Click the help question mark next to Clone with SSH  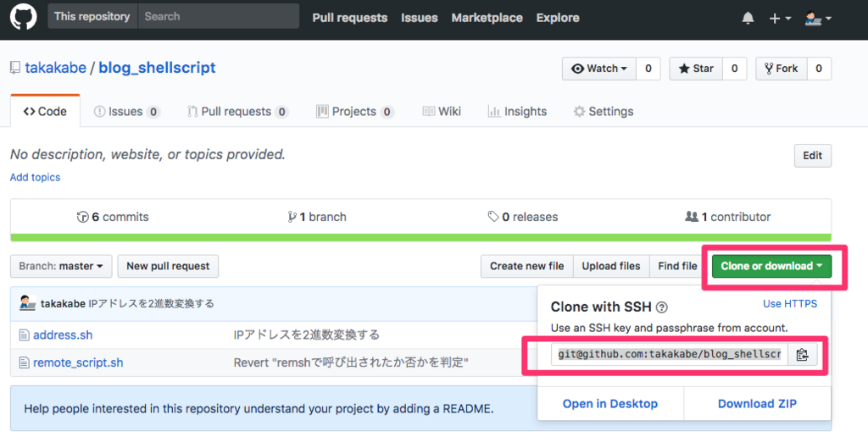point(661,307)
